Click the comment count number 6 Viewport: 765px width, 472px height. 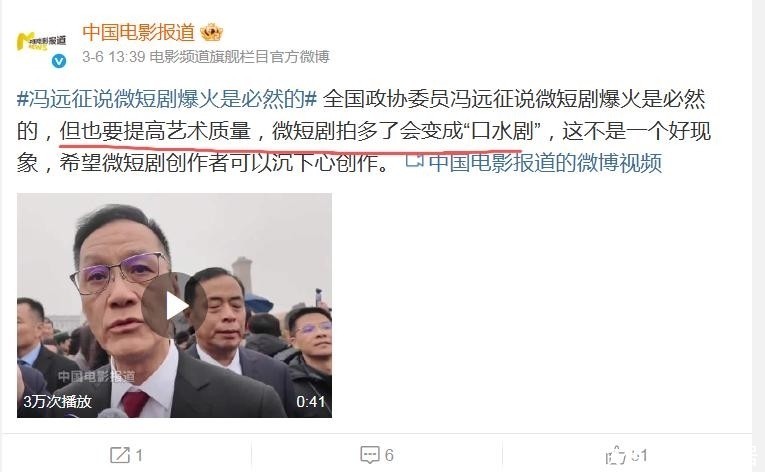389,455
